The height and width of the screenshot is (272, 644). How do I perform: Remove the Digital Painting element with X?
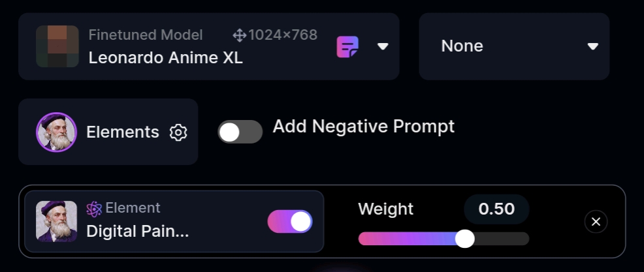596,222
